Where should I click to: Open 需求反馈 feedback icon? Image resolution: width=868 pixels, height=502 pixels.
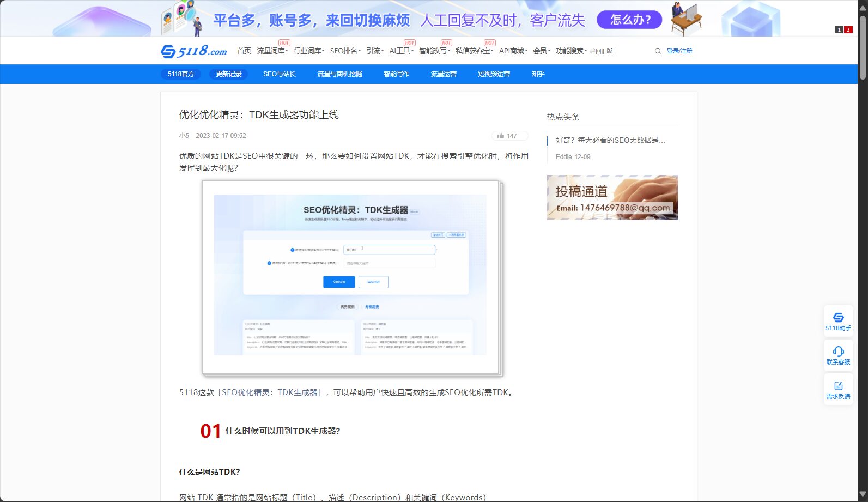[838, 389]
